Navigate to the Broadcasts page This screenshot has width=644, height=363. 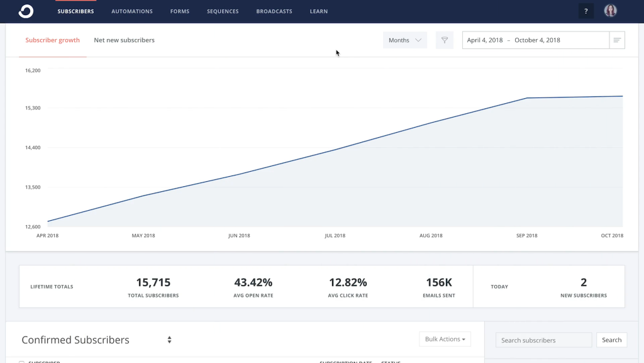(x=274, y=11)
